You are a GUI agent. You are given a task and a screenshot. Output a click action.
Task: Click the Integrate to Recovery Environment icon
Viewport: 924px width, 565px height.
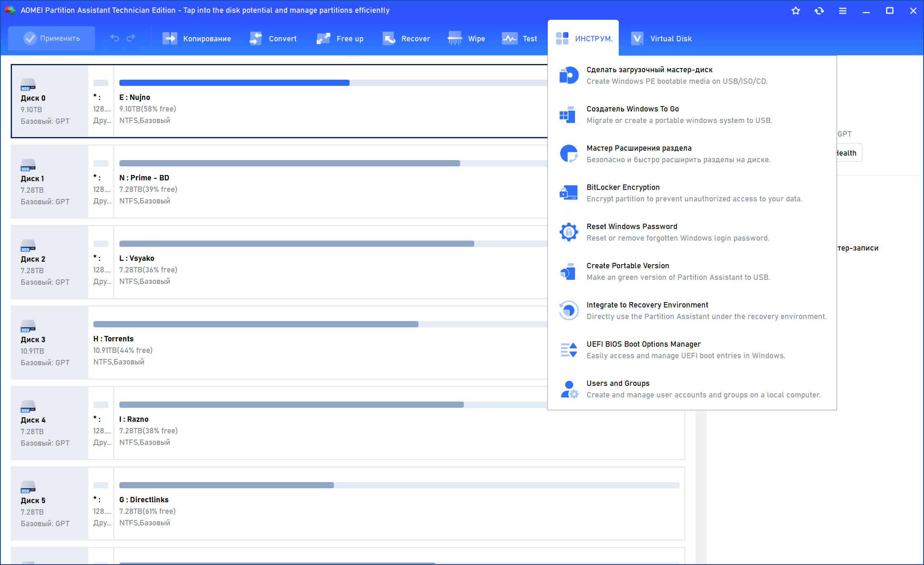click(568, 311)
